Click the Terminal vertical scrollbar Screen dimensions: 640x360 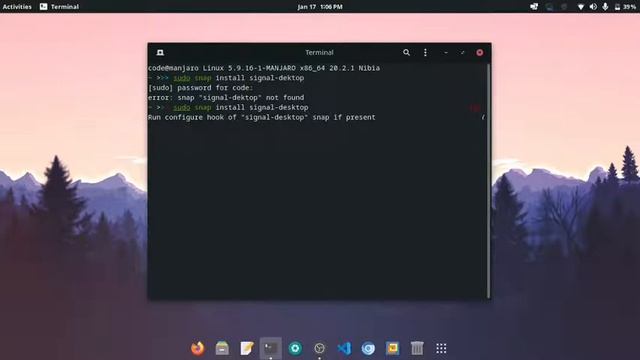tap(488, 181)
